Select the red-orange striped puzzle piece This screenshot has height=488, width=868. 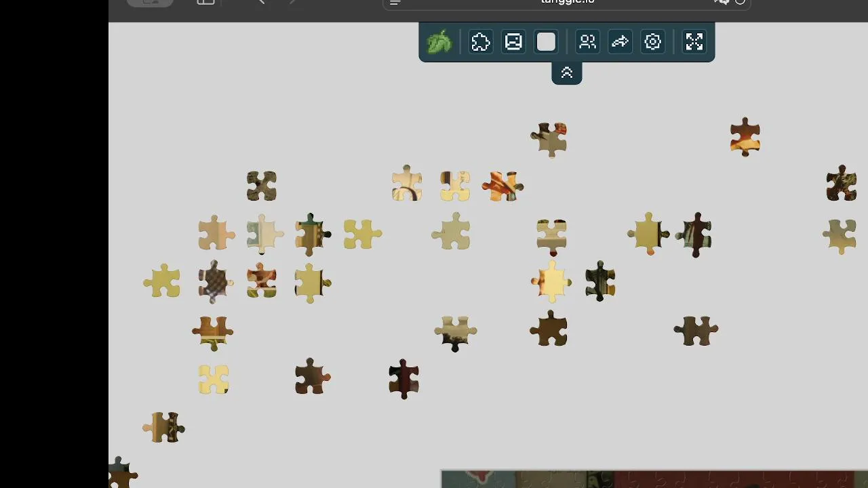502,186
